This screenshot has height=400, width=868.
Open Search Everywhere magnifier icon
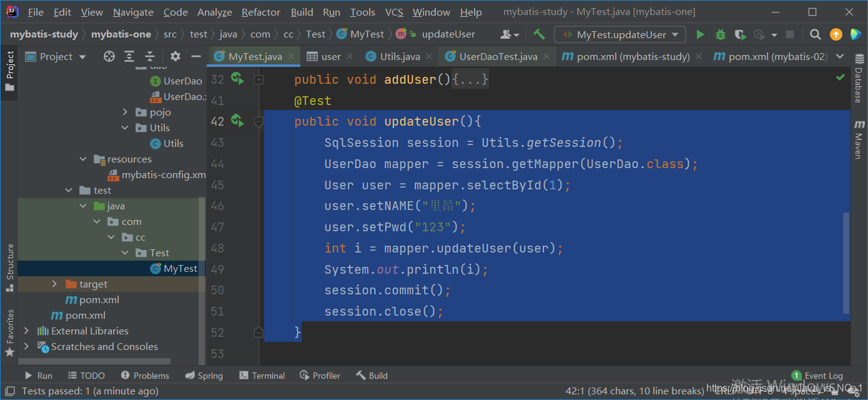(816, 34)
